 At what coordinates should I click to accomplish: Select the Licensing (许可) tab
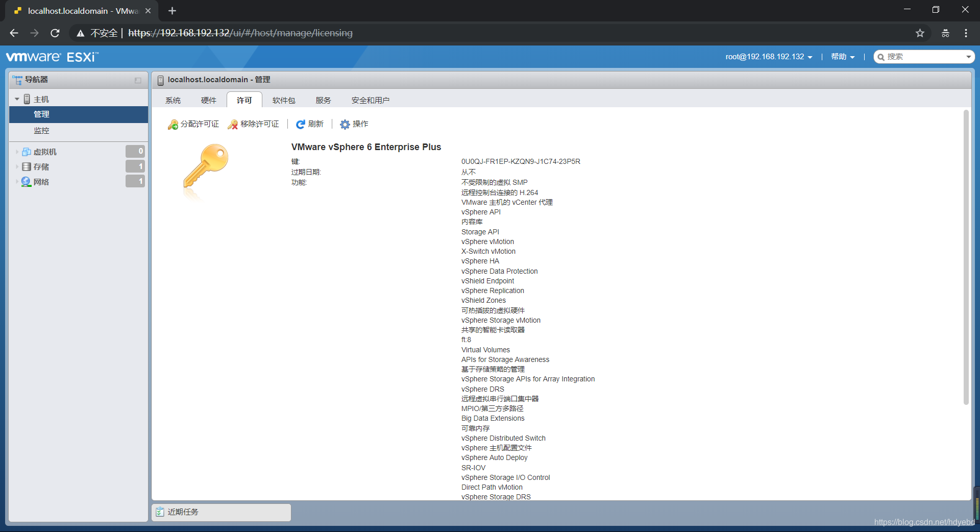click(x=244, y=100)
